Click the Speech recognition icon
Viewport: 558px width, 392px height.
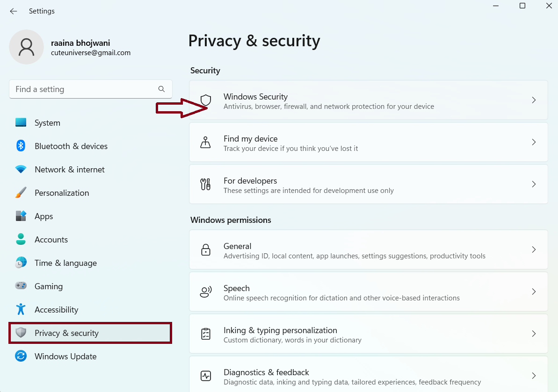pos(205,292)
